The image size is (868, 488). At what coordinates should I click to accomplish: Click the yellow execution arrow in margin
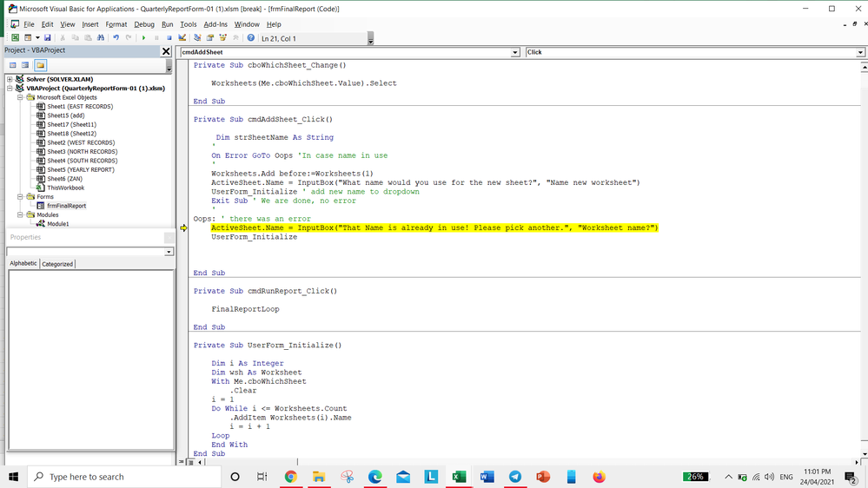[183, 228]
